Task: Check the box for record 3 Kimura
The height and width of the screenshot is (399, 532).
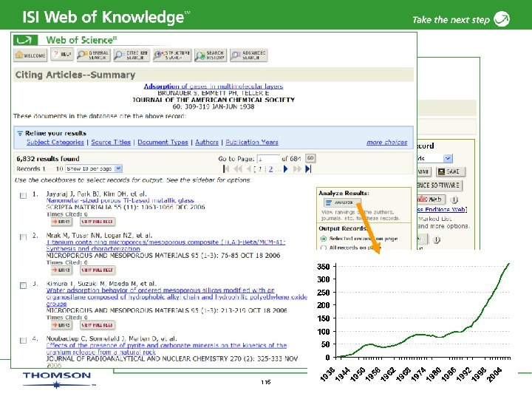Action: (23, 285)
